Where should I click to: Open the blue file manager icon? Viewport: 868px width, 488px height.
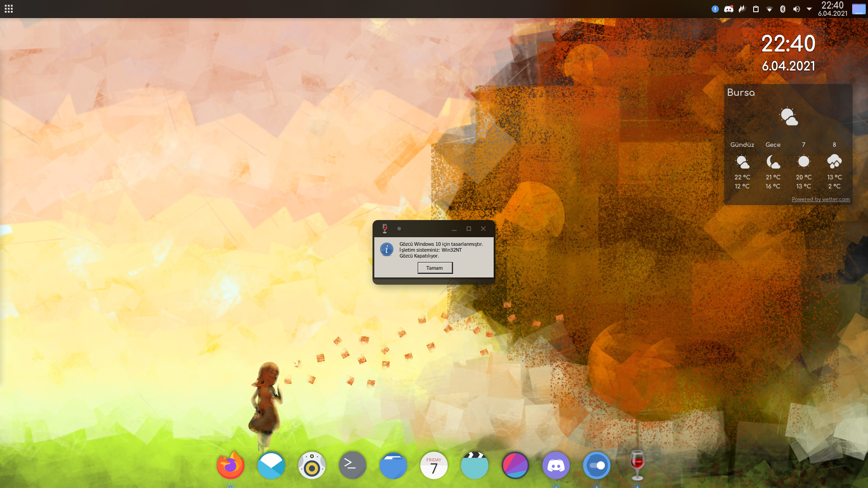point(393,465)
